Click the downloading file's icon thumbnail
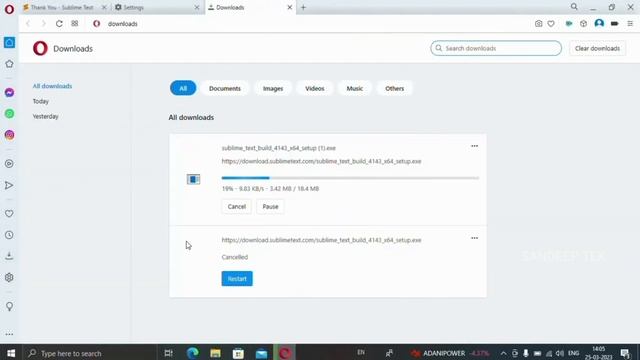This screenshot has height=360, width=640. click(x=193, y=179)
